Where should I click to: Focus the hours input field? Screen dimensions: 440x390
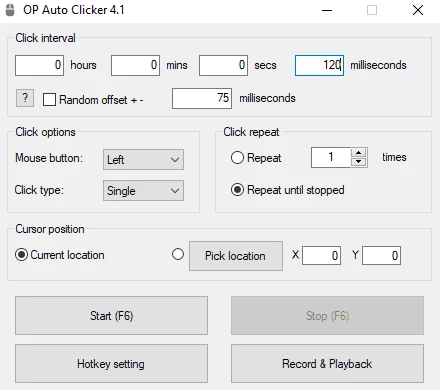click(39, 65)
